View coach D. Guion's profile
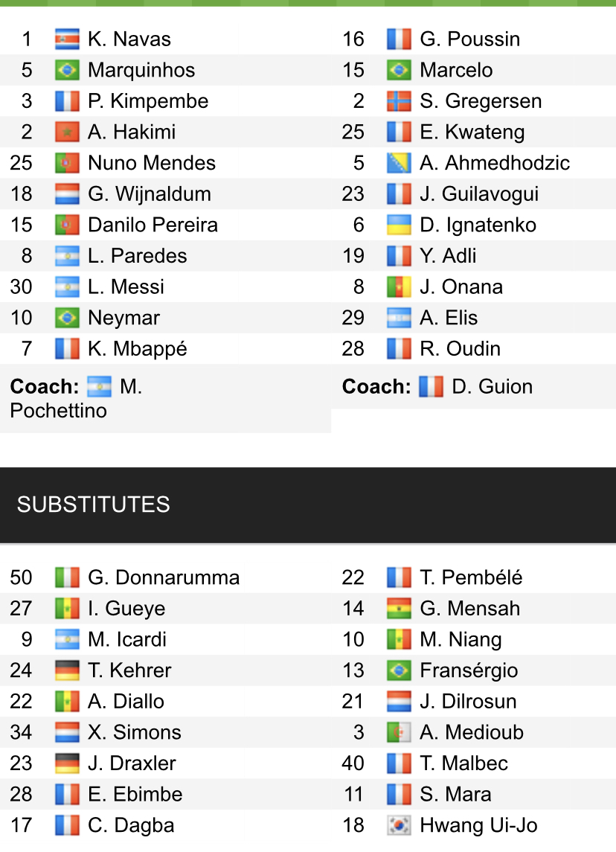 (492, 387)
